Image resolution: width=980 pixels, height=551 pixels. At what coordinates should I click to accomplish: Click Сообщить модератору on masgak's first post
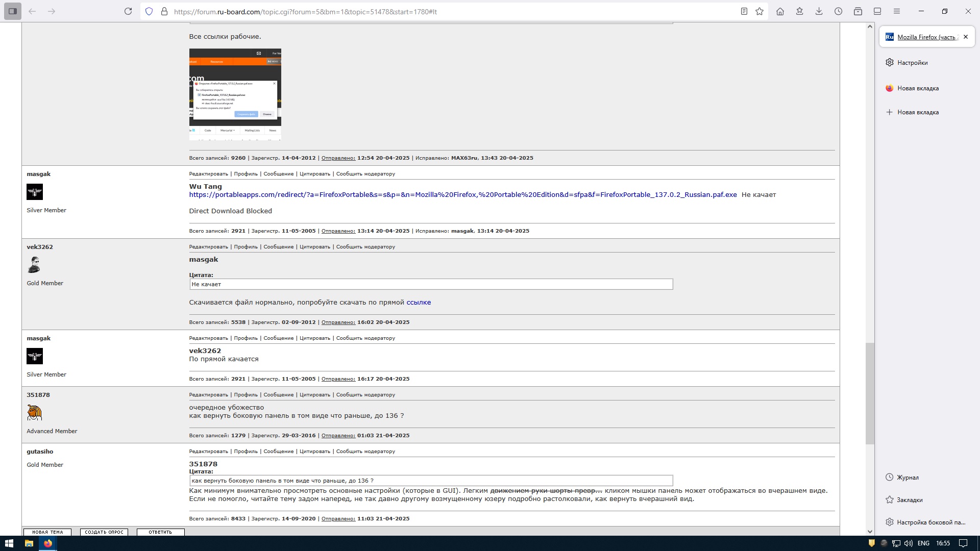tap(365, 173)
